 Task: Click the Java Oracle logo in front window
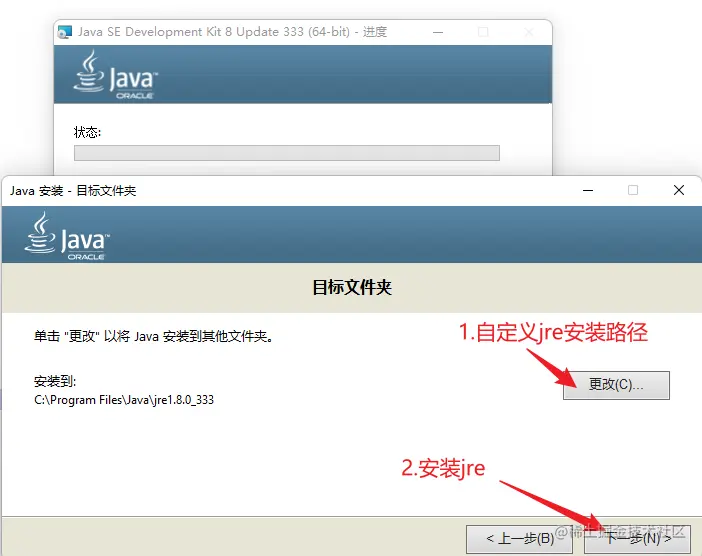[x=67, y=236]
